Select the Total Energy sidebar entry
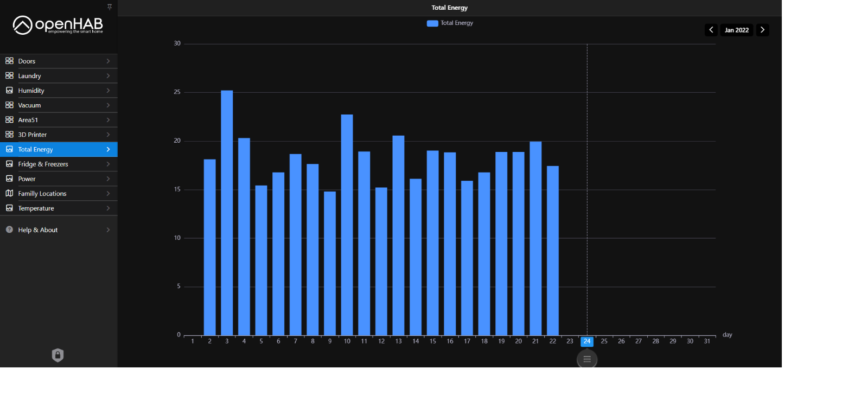This screenshot has height=407, width=868. 59,149
